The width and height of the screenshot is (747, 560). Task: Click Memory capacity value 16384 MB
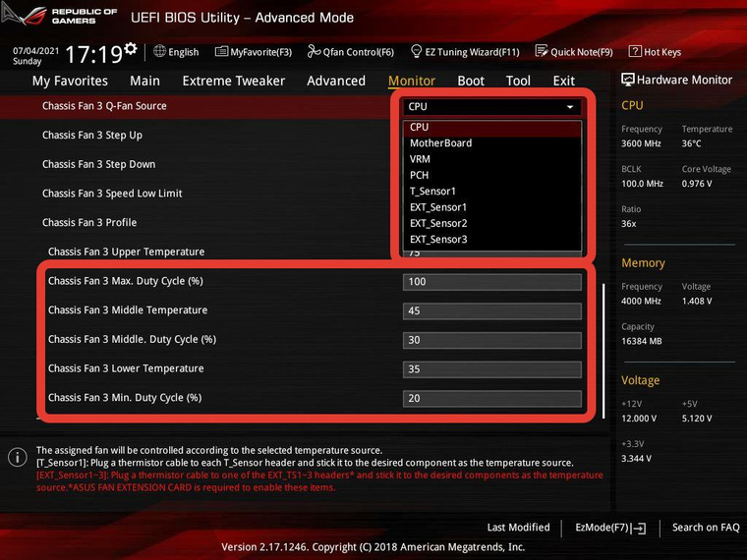click(x=641, y=341)
